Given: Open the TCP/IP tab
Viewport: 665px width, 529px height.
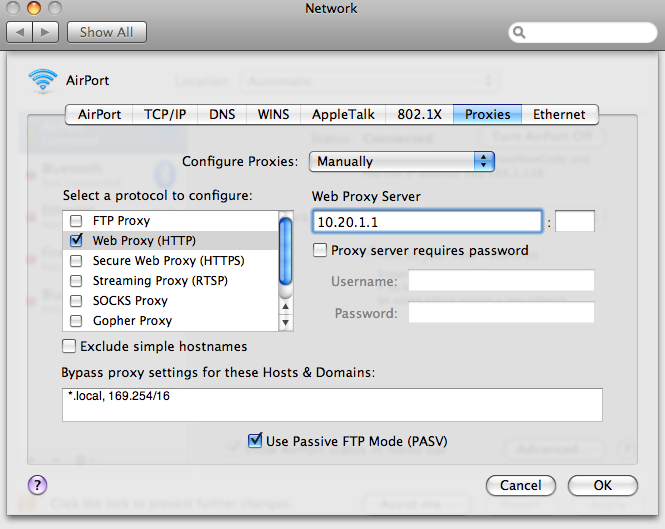Looking at the screenshot, I should pos(169,114).
